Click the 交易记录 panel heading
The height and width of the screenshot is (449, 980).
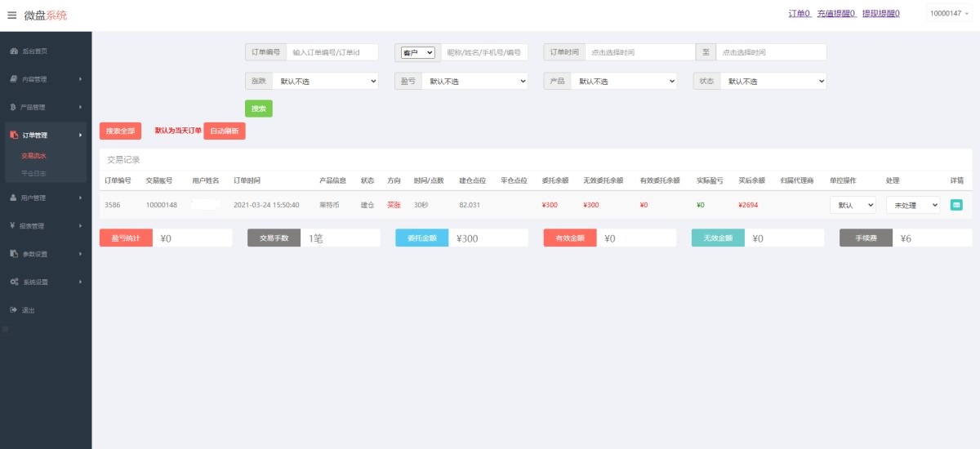pyautogui.click(x=123, y=160)
